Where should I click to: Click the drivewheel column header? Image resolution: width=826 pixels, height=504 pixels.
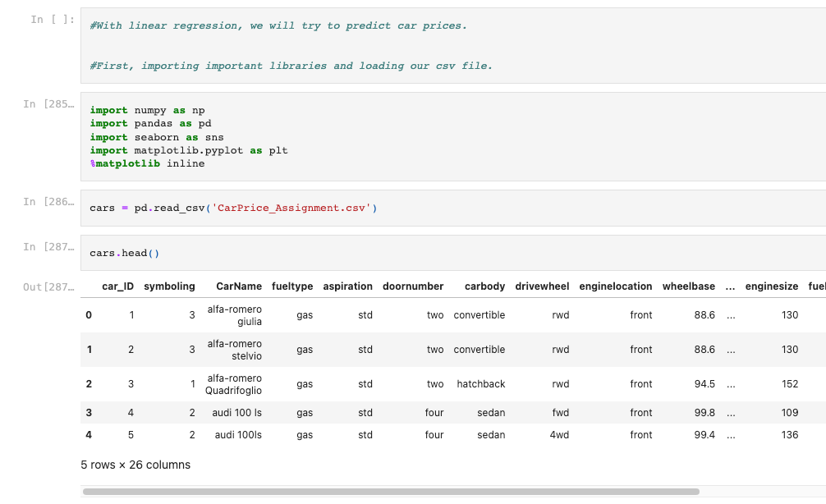(x=542, y=286)
